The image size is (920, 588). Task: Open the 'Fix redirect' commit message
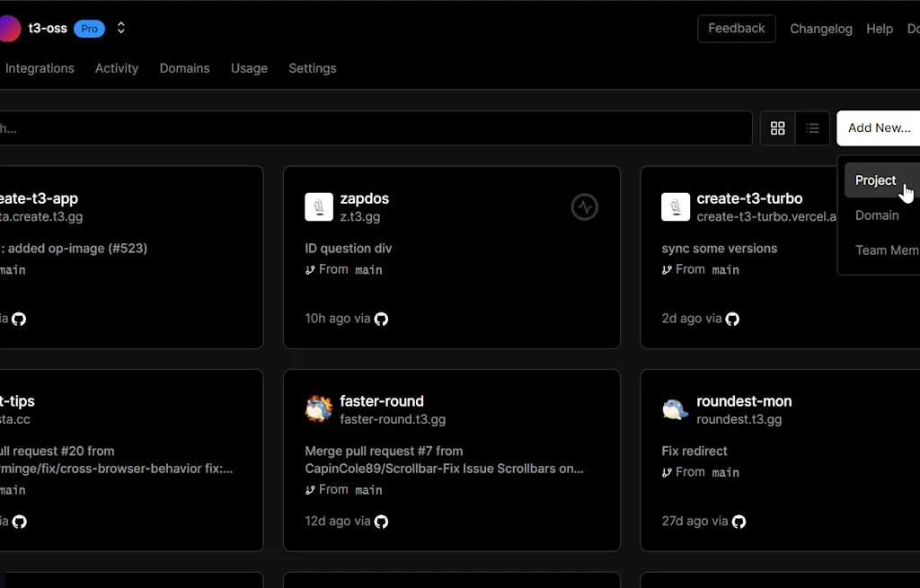pos(694,451)
